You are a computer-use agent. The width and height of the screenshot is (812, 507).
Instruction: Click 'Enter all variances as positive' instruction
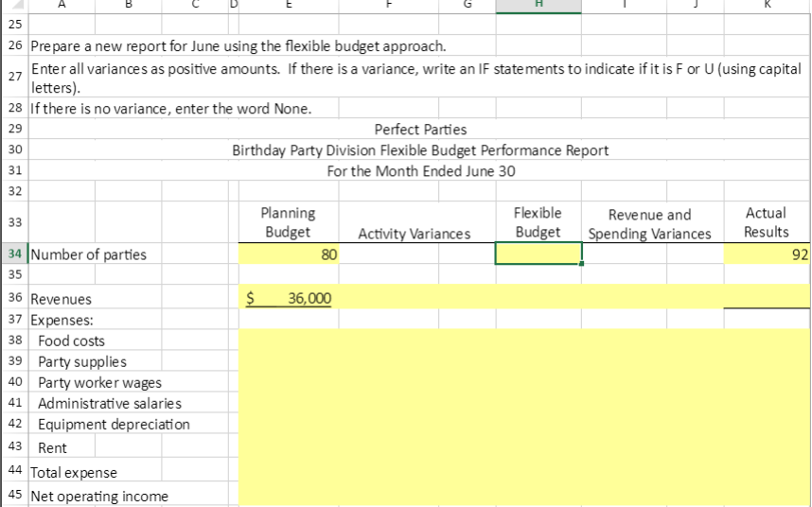click(415, 78)
